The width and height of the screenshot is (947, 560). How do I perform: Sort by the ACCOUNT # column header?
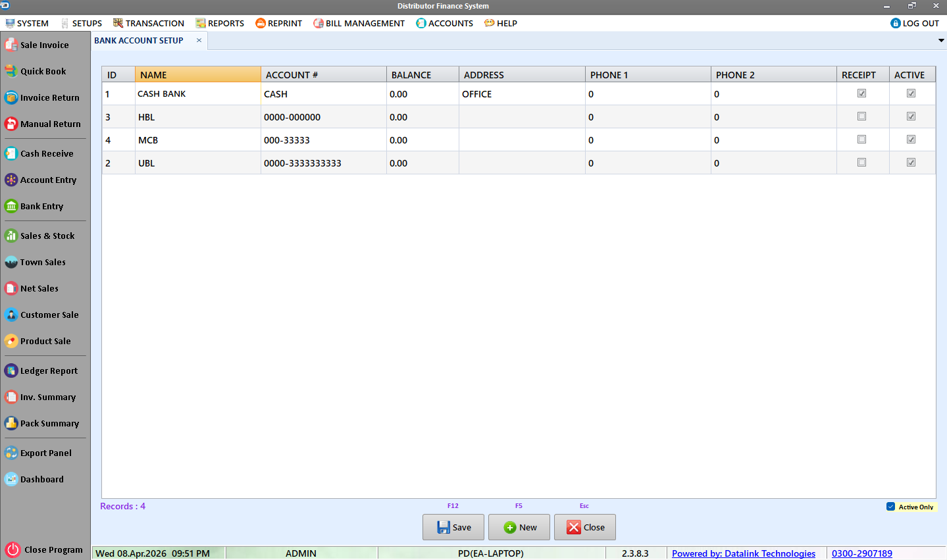point(324,74)
